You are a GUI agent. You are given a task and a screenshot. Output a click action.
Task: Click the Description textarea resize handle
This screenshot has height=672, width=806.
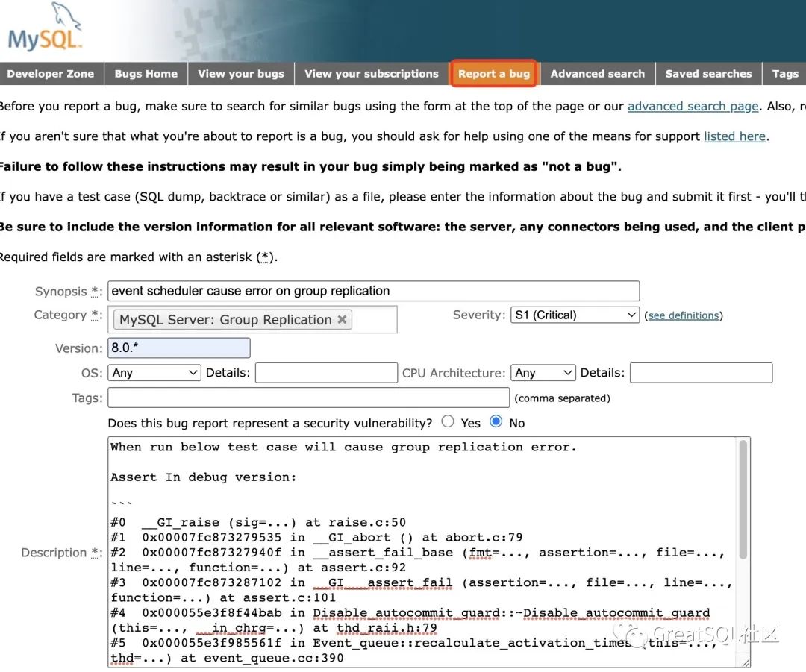(x=746, y=663)
